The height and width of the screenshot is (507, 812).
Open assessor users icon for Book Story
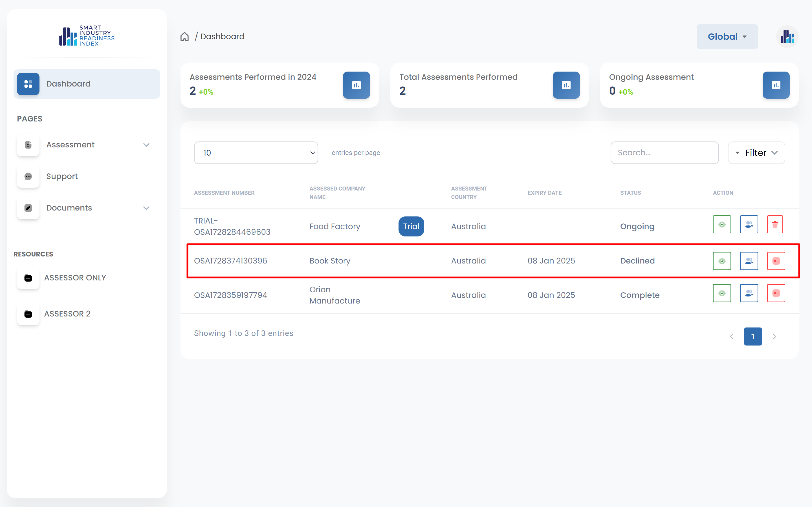click(749, 261)
